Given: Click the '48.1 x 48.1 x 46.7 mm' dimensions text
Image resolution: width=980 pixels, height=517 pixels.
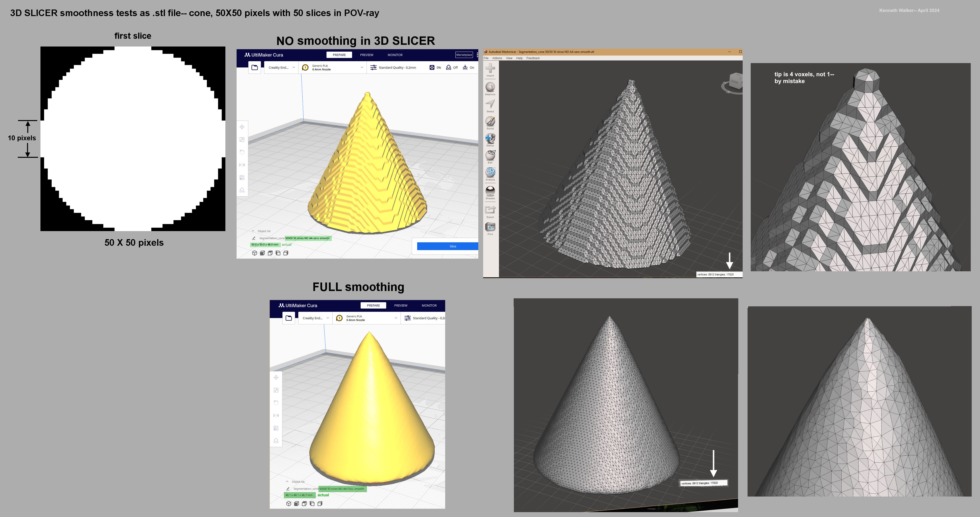Looking at the screenshot, I should [299, 495].
